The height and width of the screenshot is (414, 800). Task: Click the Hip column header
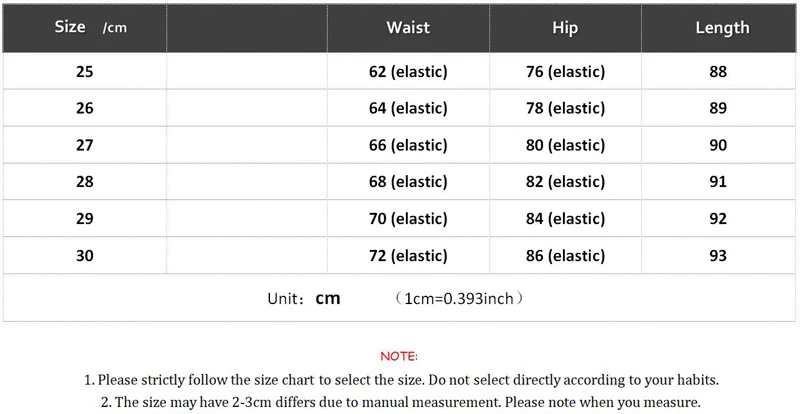565,27
